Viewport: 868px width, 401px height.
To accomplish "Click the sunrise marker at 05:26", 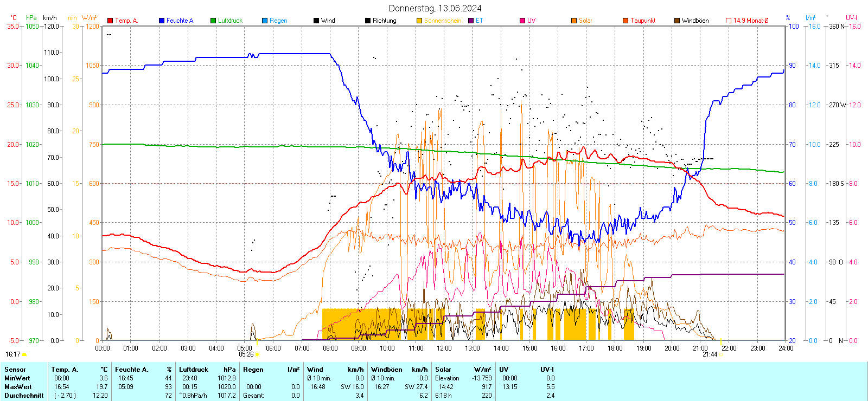I will point(257,354).
